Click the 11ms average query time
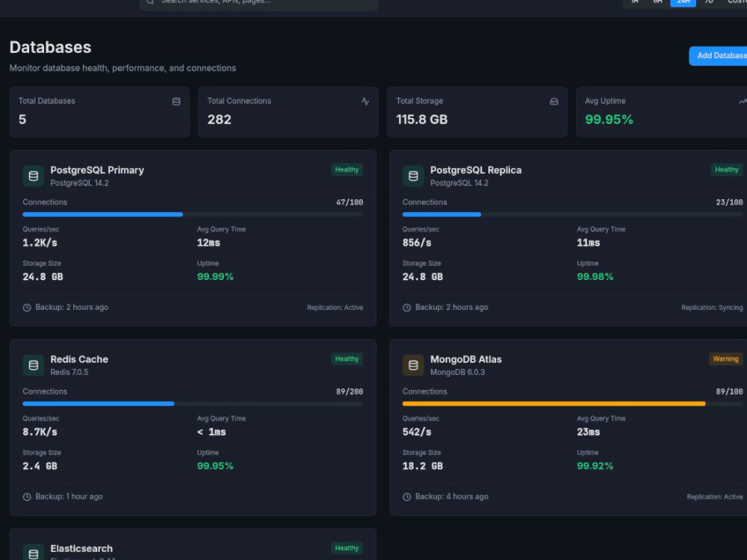 [589, 243]
